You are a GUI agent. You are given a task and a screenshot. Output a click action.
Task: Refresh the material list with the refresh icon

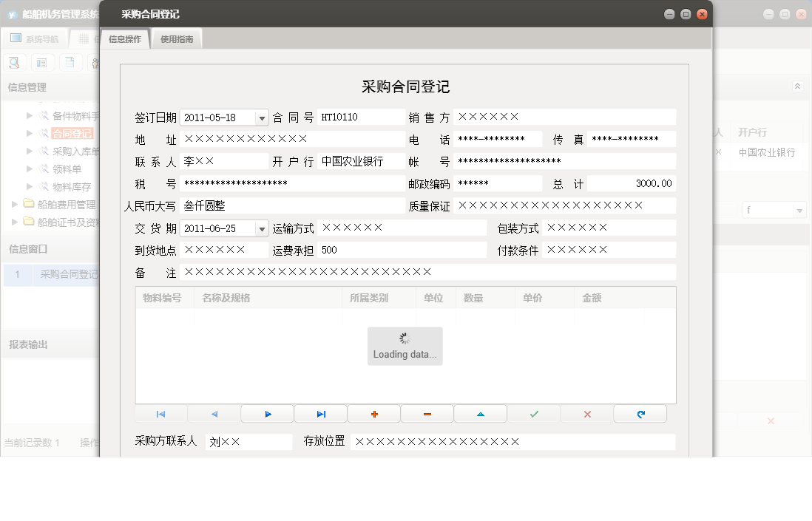640,413
